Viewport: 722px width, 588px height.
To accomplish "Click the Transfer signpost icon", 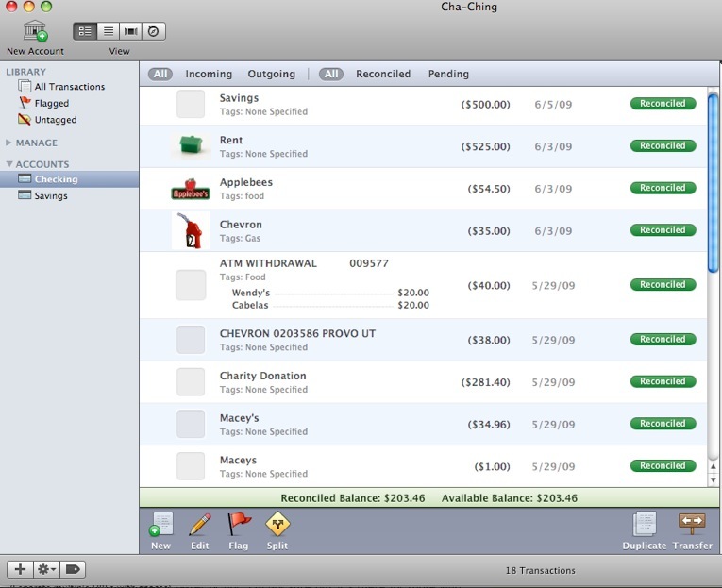I will 692,524.
